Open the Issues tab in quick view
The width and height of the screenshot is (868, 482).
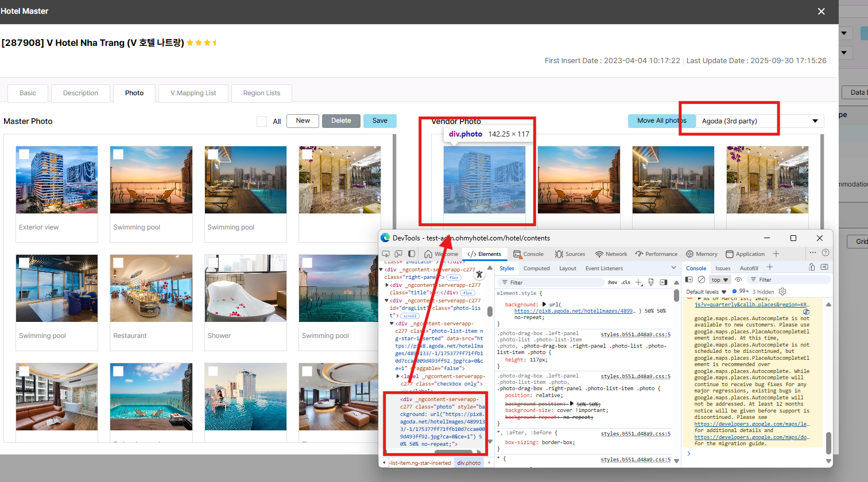723,268
